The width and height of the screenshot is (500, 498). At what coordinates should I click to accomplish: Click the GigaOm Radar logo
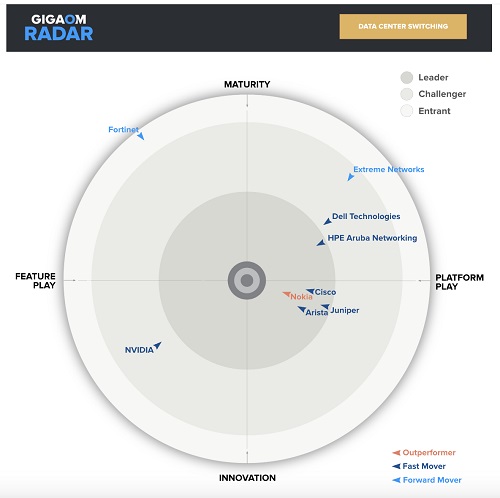[59, 28]
